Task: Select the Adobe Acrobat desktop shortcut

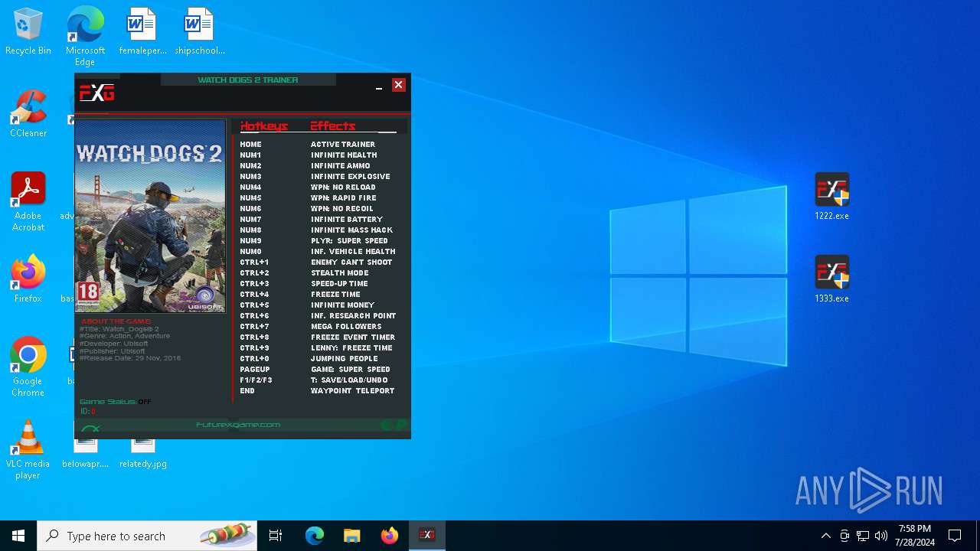Action: pos(28,202)
